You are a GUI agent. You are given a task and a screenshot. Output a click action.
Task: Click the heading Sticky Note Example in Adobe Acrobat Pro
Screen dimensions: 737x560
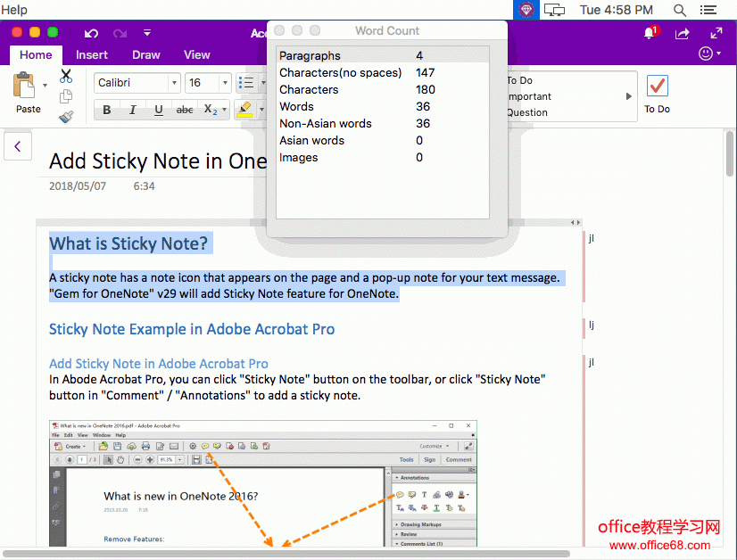point(192,329)
